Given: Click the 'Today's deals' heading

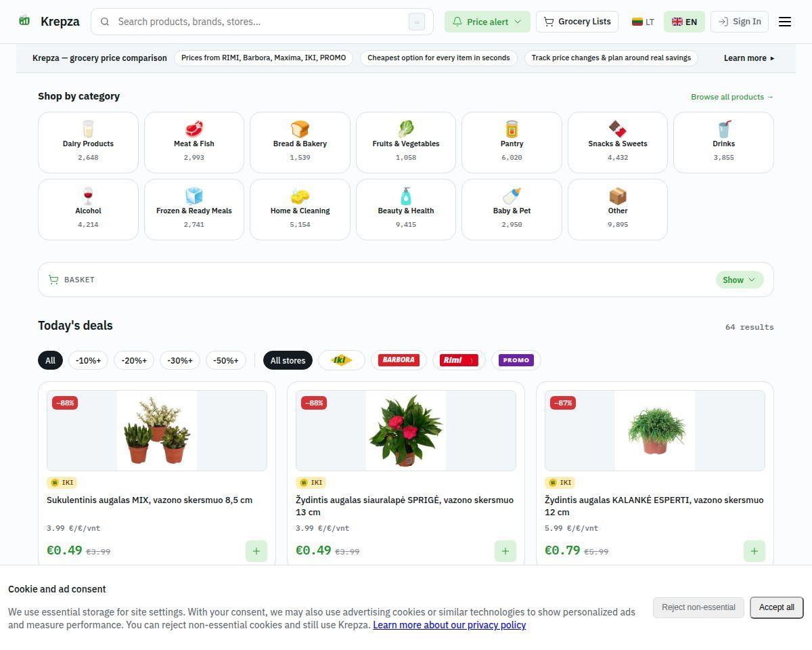Looking at the screenshot, I should (75, 326).
